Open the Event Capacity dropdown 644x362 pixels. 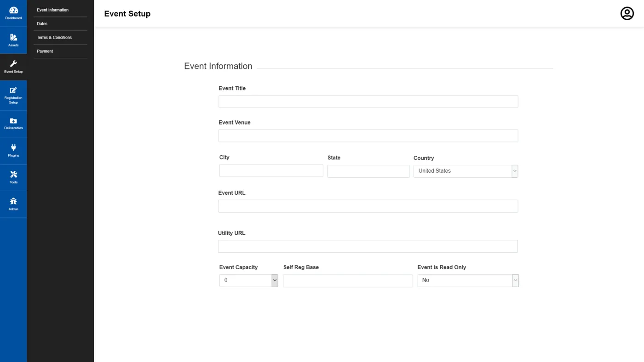click(x=248, y=280)
